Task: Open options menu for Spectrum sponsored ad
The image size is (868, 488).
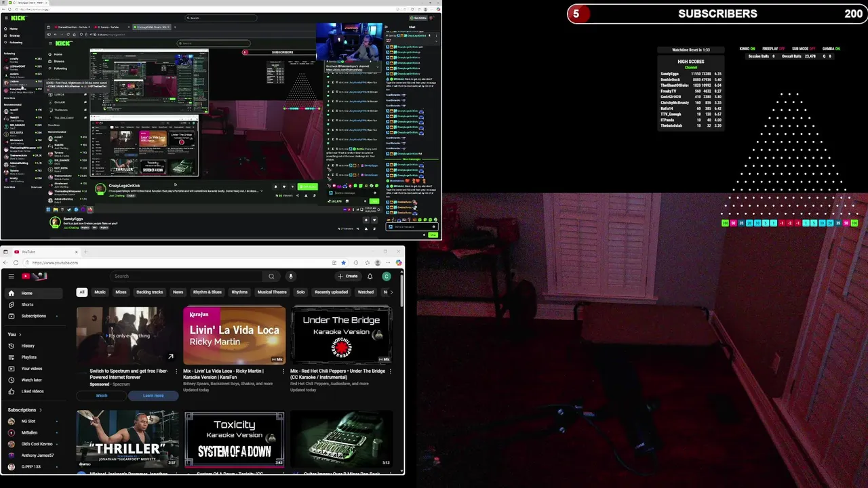Action: (176, 371)
